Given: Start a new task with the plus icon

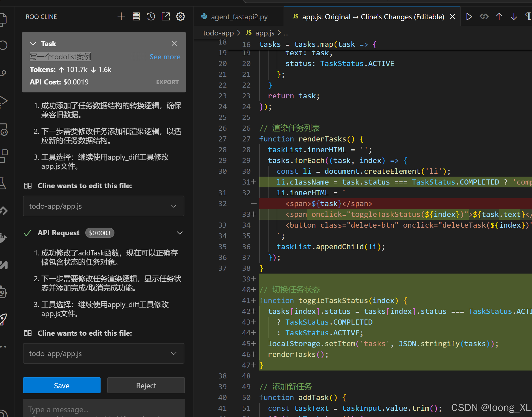Looking at the screenshot, I should pyautogui.click(x=121, y=16).
